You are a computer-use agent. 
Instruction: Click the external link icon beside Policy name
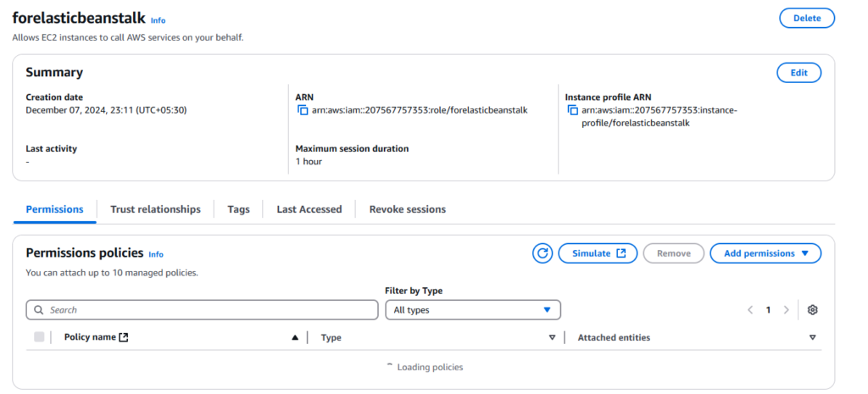(124, 337)
